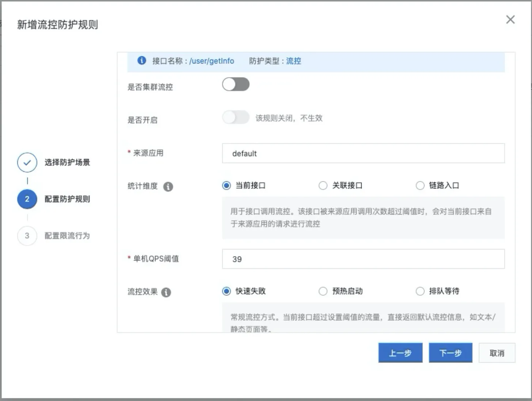The height and width of the screenshot is (401, 532).
Task: Toggle the 是否开启 switch
Action: 236,117
